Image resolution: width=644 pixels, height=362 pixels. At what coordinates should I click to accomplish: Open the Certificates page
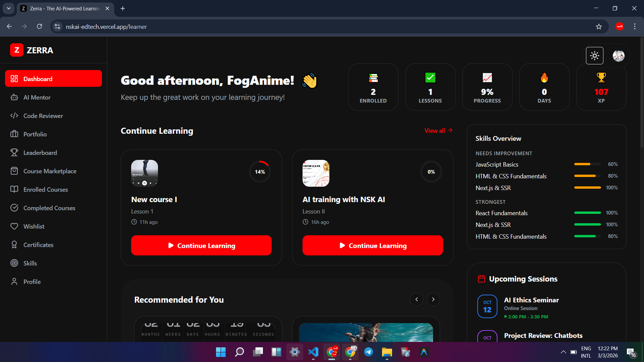38,245
